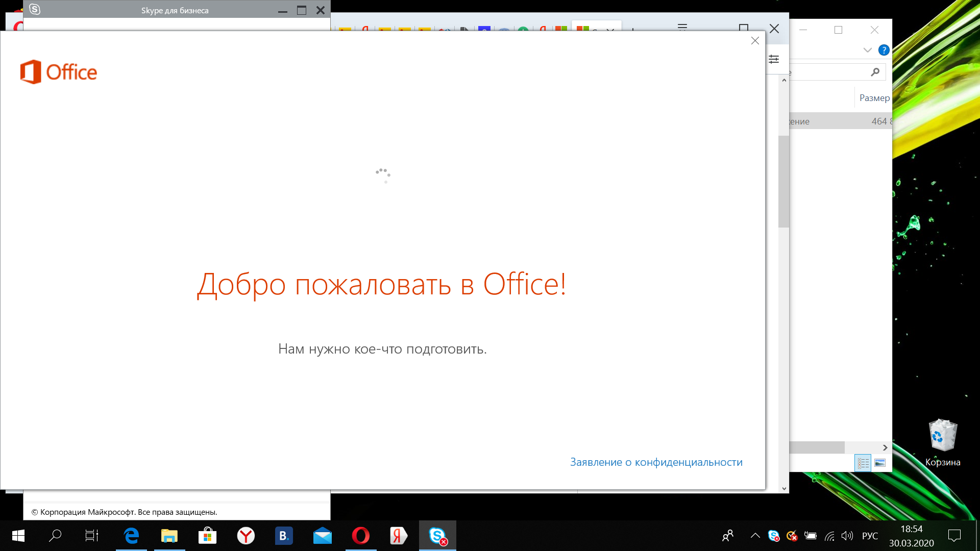Switch to Opera browser on taskbar
The image size is (980, 551).
[x=361, y=536]
